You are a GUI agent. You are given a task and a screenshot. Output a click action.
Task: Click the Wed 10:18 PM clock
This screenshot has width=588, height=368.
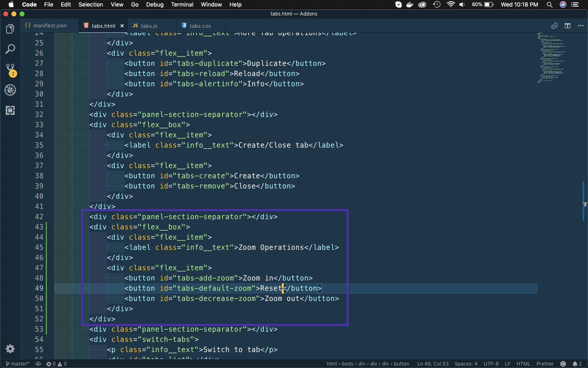click(x=519, y=4)
